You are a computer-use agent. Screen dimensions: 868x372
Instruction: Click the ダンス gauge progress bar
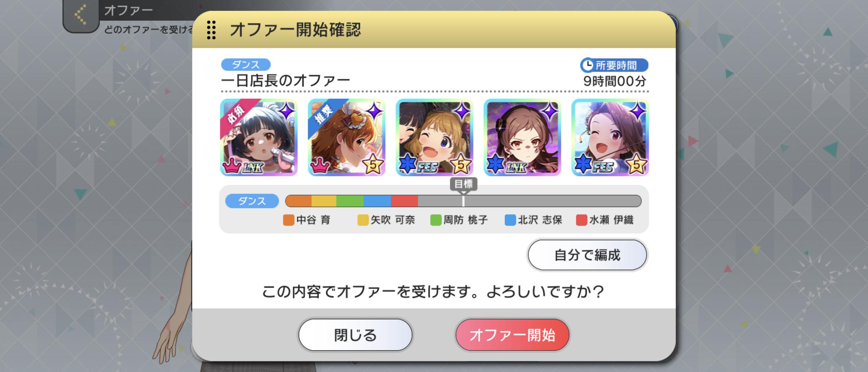click(463, 201)
